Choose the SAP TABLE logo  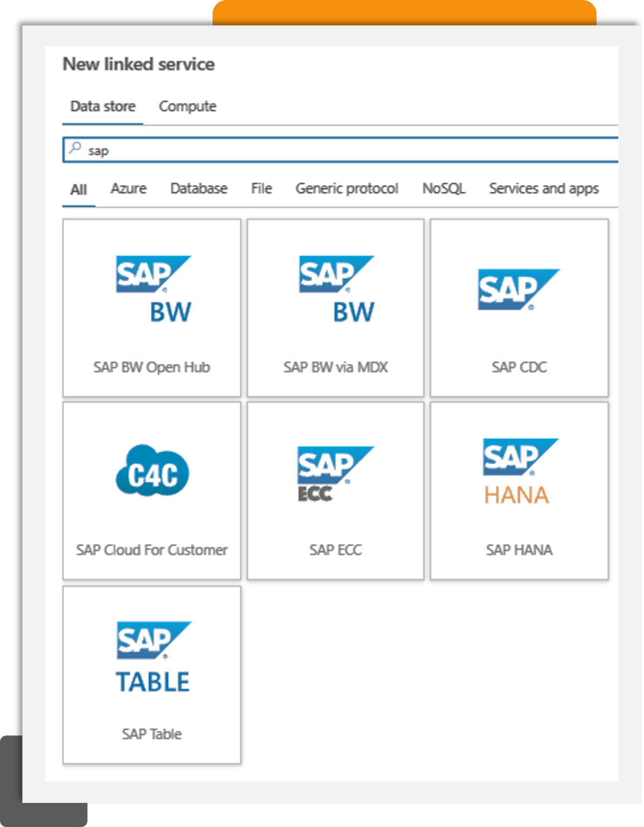153,657
